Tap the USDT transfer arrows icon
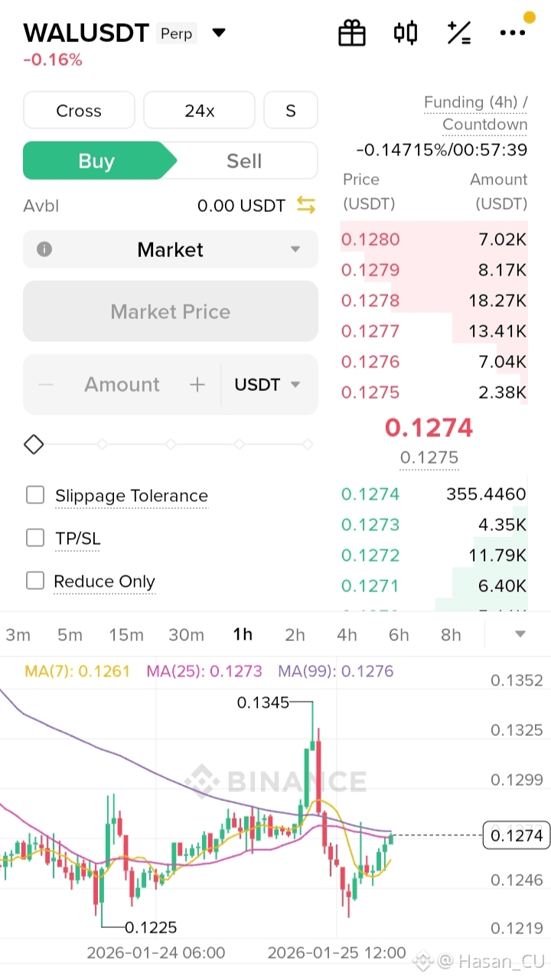 [306, 205]
